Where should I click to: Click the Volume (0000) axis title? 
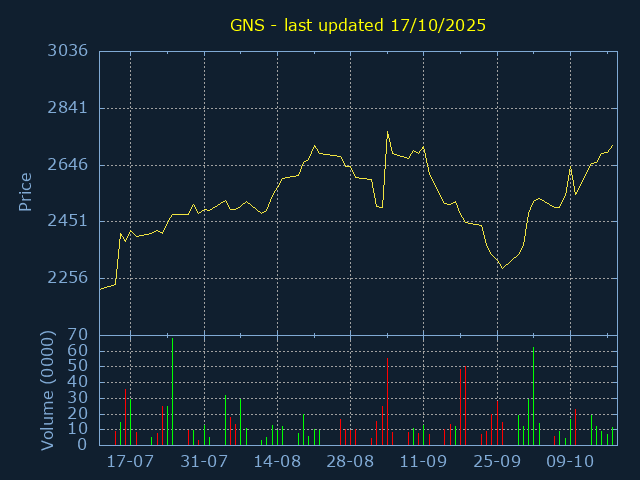(x=47, y=393)
